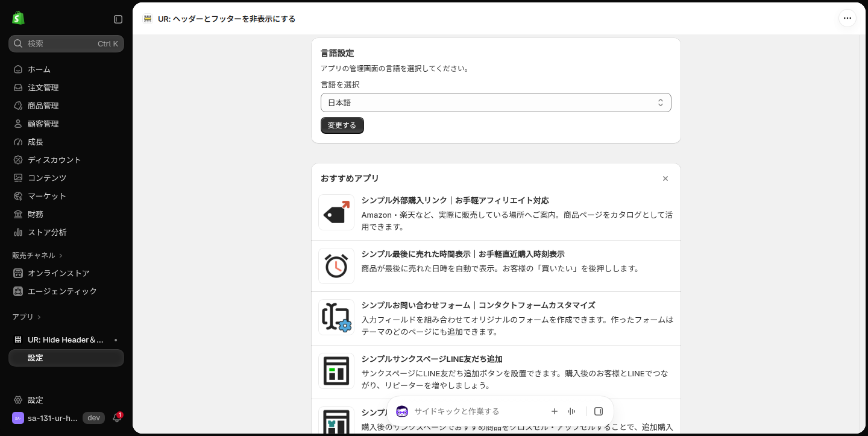The image size is (868, 436).
Task: Open the シンプルお問い合わせフォーム app link
Action: (478, 305)
